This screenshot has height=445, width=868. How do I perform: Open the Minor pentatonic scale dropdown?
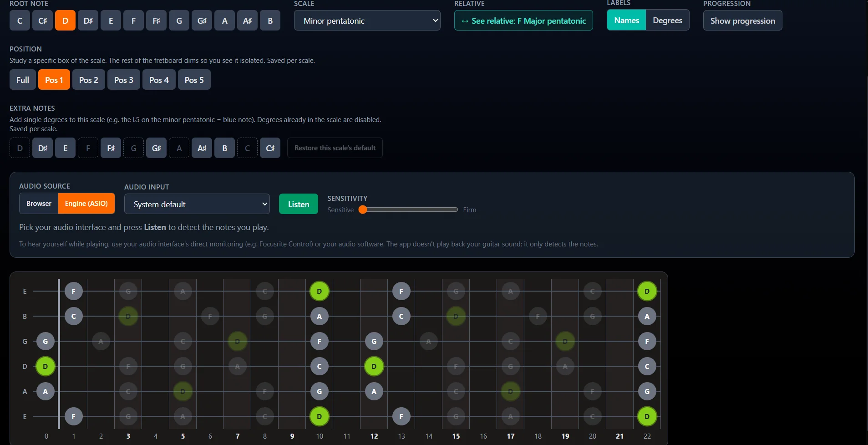coord(367,20)
